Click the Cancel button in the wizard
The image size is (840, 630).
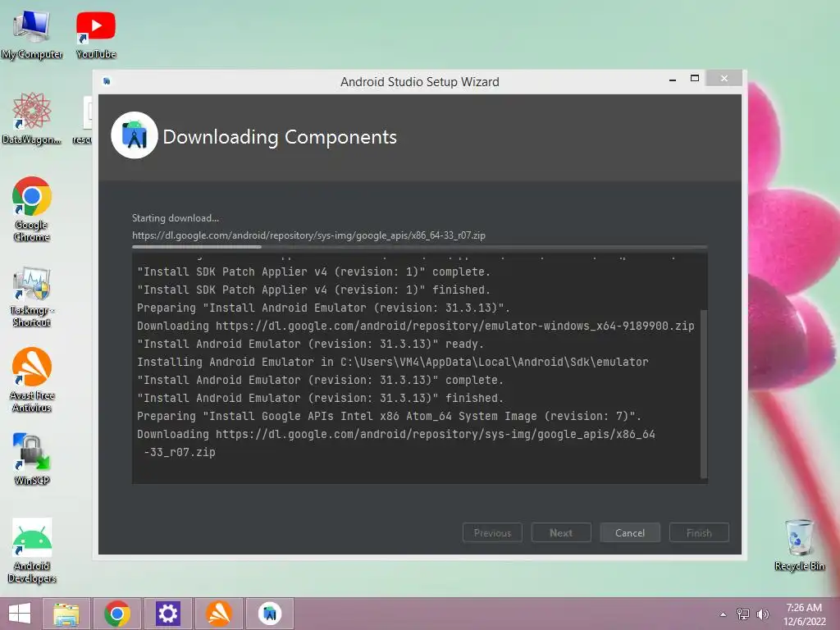point(630,532)
